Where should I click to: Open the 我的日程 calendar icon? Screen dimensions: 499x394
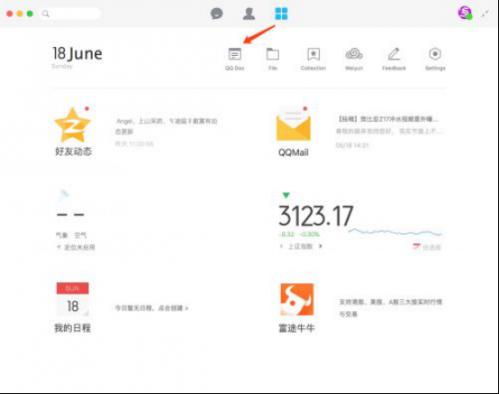73,299
